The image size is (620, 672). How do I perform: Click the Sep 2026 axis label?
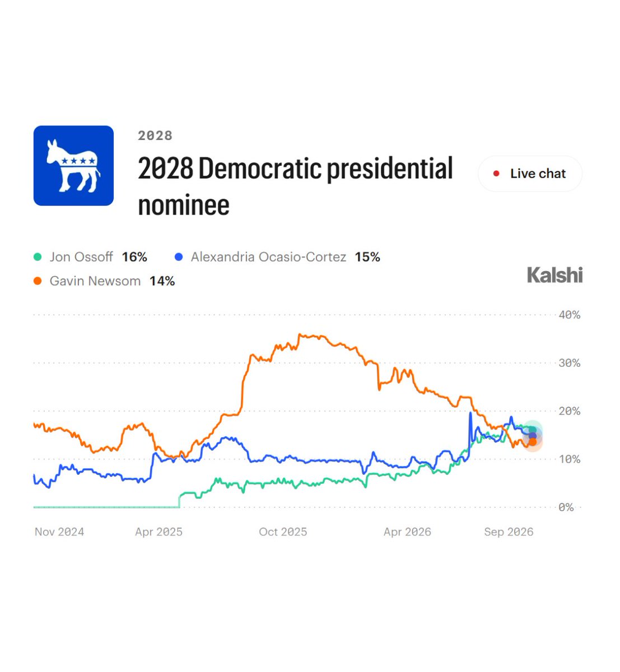[509, 532]
